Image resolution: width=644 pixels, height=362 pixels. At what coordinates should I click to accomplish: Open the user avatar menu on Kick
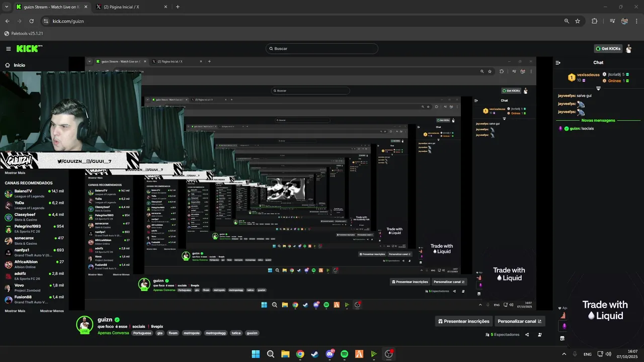(x=628, y=49)
